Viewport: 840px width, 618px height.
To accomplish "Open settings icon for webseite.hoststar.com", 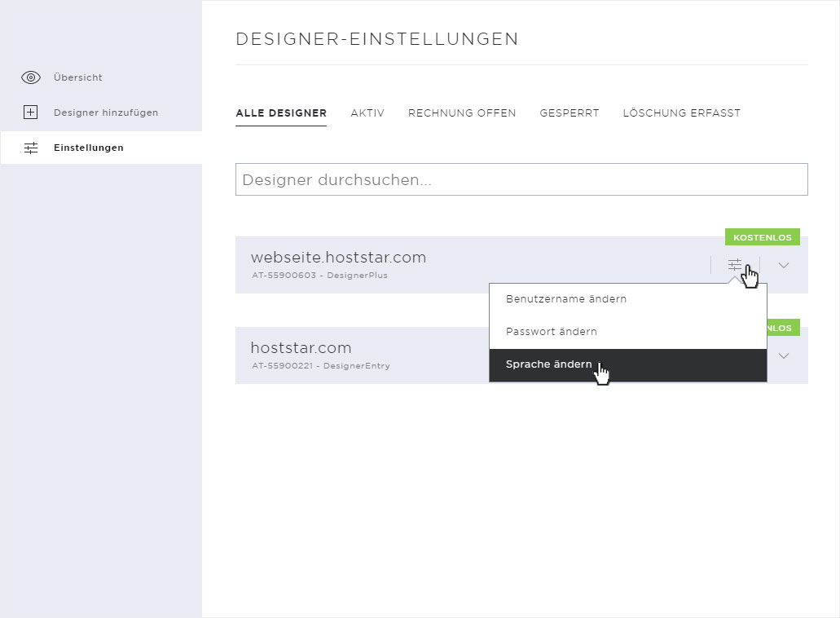I will [x=735, y=265].
